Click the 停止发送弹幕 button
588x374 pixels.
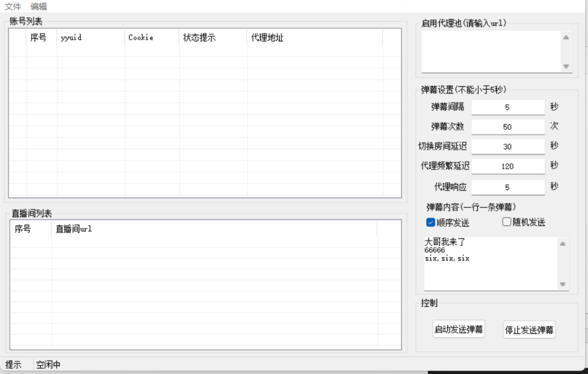click(x=529, y=330)
